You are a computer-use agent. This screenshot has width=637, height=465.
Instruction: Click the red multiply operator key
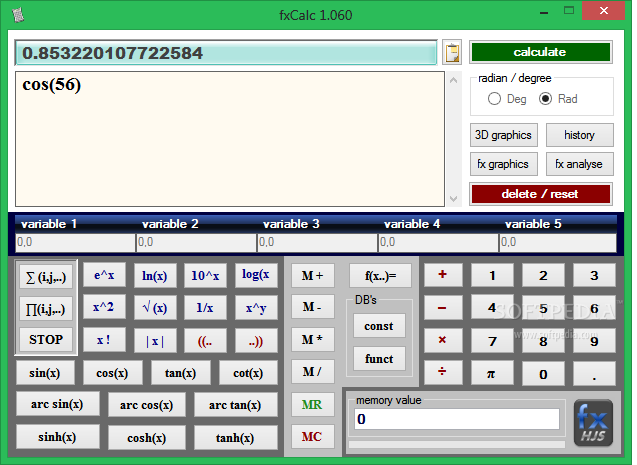pos(443,340)
